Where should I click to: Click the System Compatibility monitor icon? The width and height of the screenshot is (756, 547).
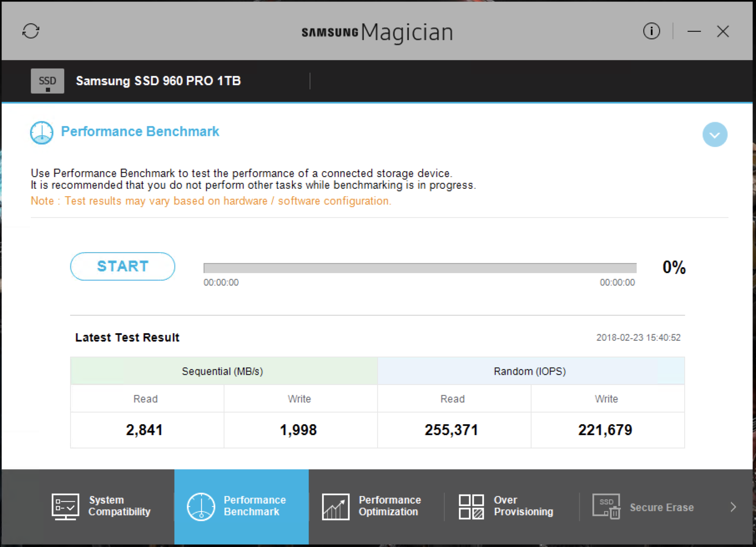(65, 507)
